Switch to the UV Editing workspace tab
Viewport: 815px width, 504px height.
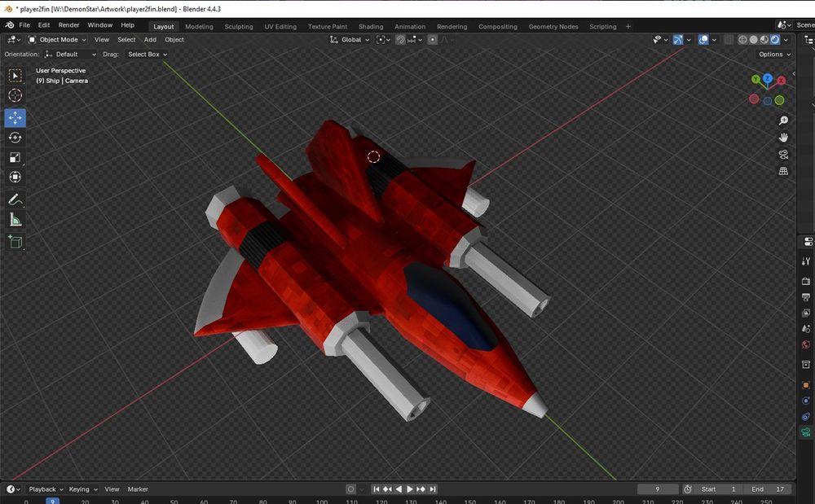280,27
